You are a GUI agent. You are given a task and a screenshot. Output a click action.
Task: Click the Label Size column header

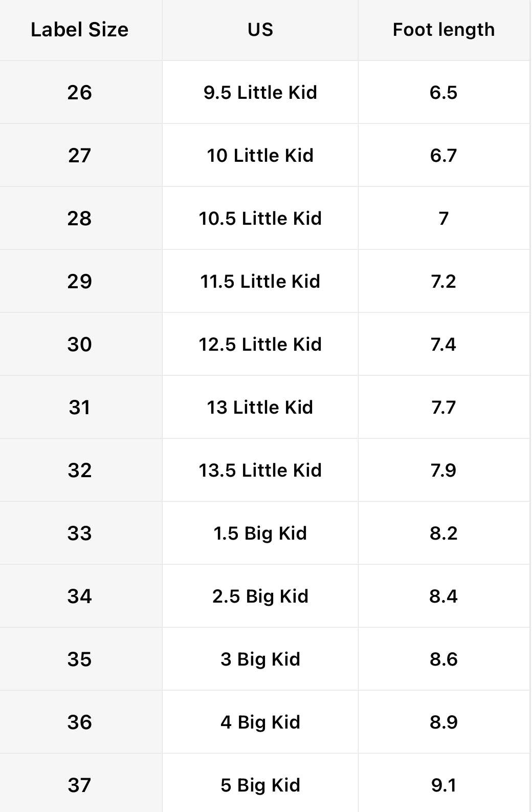[80, 30]
